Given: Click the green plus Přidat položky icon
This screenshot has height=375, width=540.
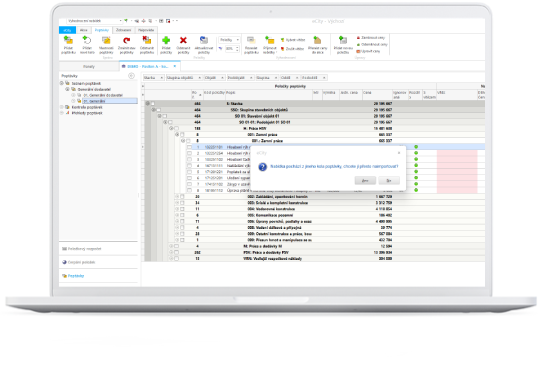Looking at the screenshot, I should [x=166, y=41].
